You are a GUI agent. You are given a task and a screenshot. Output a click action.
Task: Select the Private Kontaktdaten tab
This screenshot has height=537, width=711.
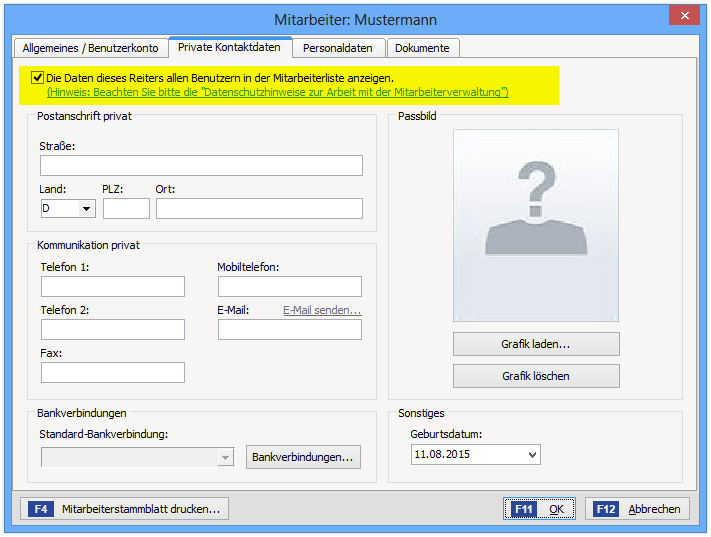click(x=229, y=47)
